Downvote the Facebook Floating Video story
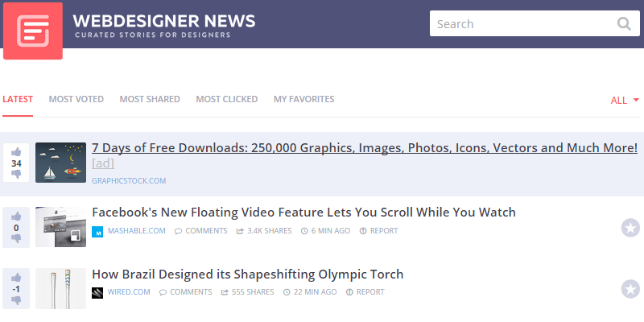The image size is (644, 322). pos(16,239)
